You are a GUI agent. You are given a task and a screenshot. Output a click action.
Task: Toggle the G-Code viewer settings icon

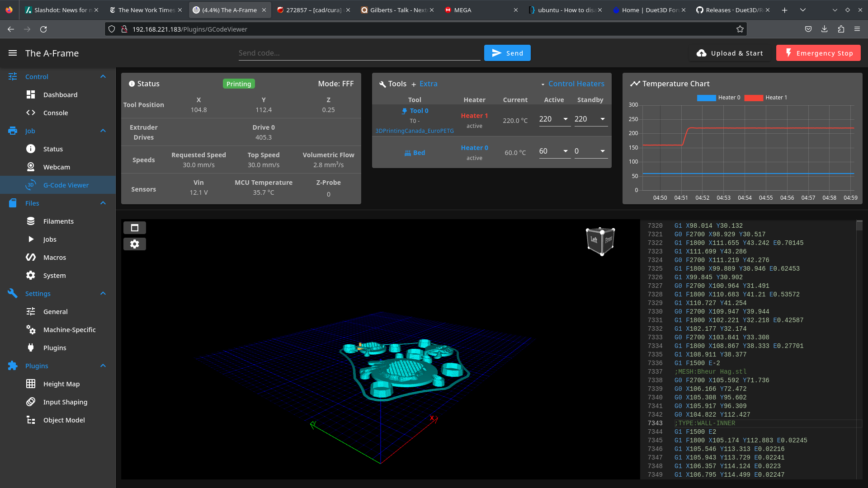pos(134,244)
